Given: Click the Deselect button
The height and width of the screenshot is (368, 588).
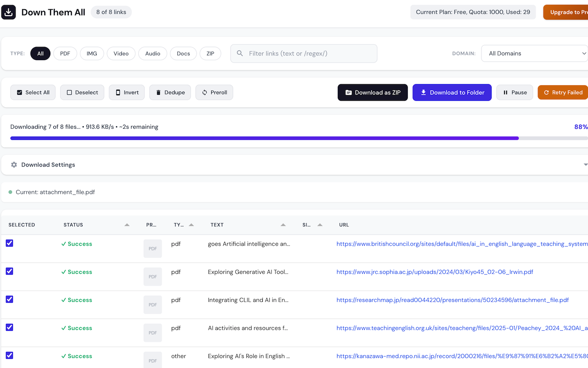Looking at the screenshot, I should [82, 92].
